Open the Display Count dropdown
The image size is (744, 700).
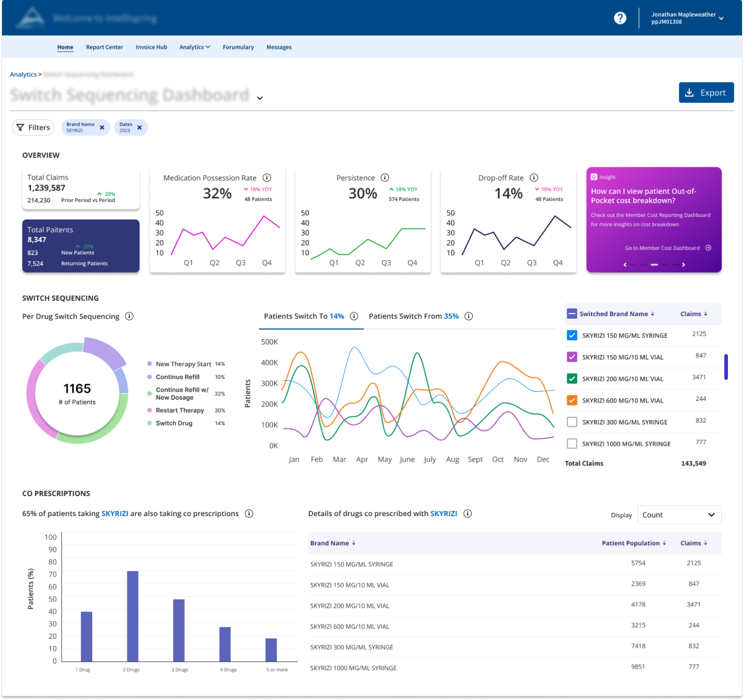[679, 515]
